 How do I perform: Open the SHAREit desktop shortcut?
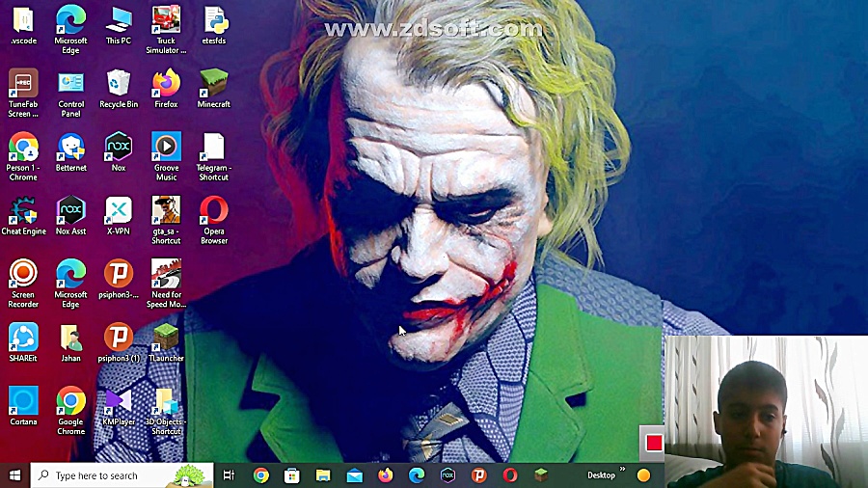(23, 343)
